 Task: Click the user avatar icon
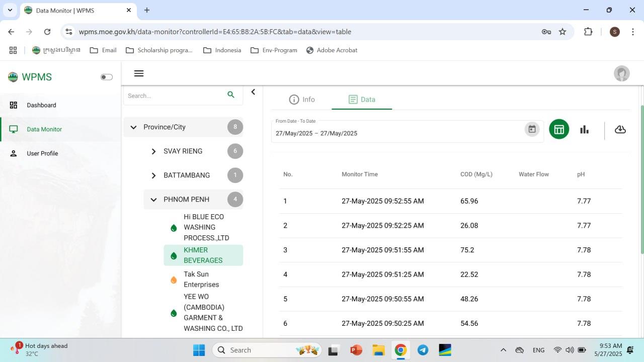[x=622, y=73]
